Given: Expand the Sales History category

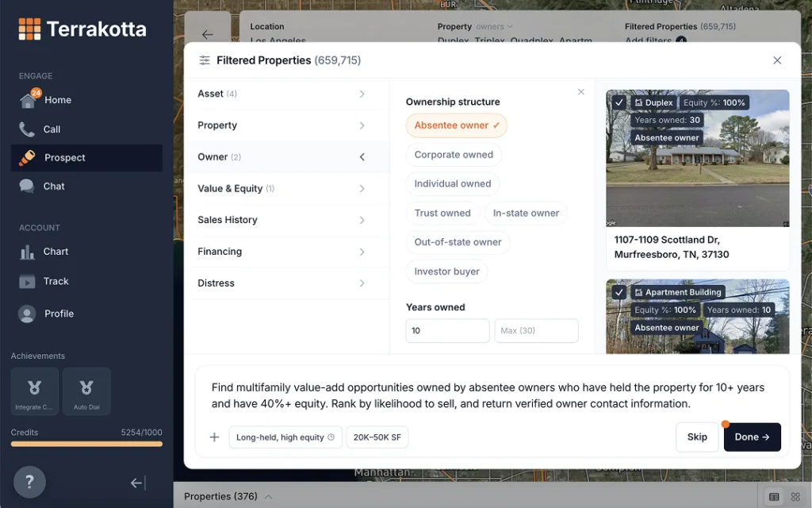Looking at the screenshot, I should 286,220.
